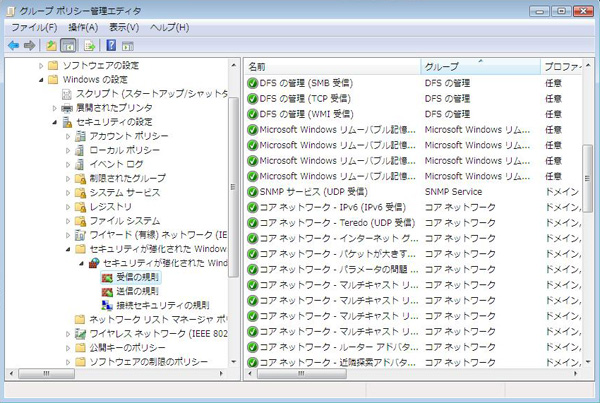This screenshot has width=600, height=403.
Task: Click the 送信の規則 outbound rules icon
Action: pyautogui.click(x=107, y=292)
